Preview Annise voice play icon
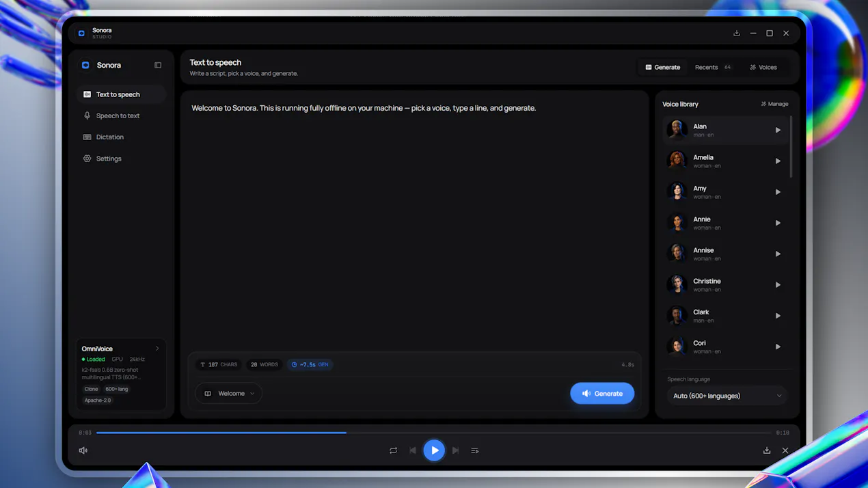This screenshot has height=488, width=868. pyautogui.click(x=778, y=254)
